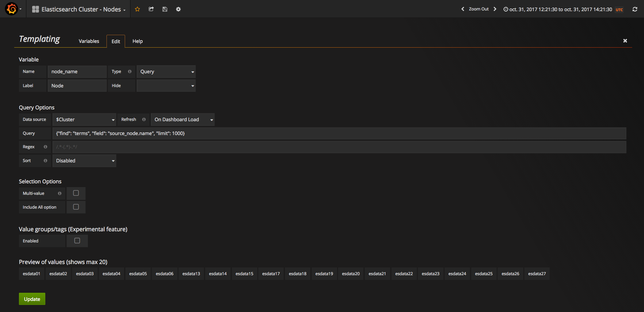Click the refresh dashboard icon
This screenshot has height=312, width=644.
pyautogui.click(x=635, y=9)
